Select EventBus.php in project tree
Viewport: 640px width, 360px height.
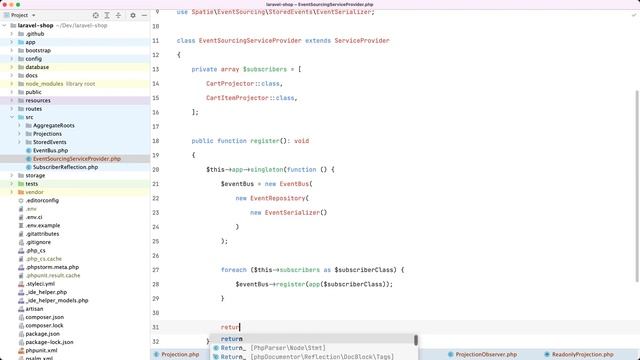[x=50, y=151]
